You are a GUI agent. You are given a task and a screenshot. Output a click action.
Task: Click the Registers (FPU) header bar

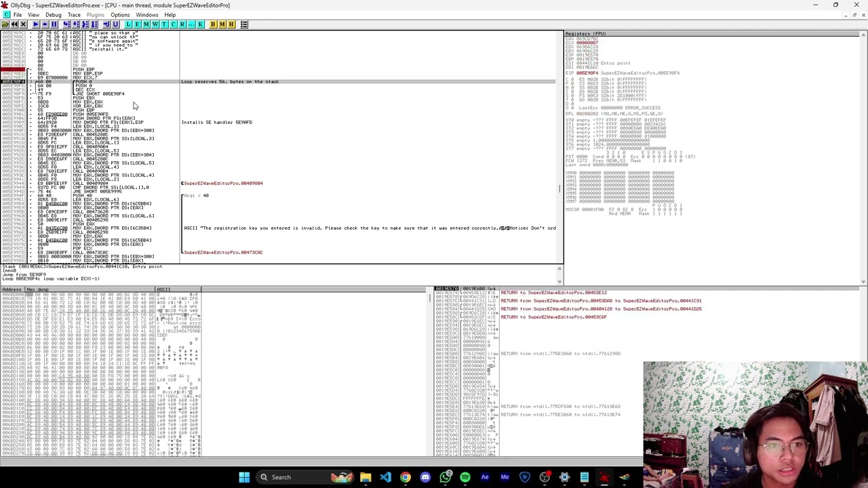pos(713,33)
